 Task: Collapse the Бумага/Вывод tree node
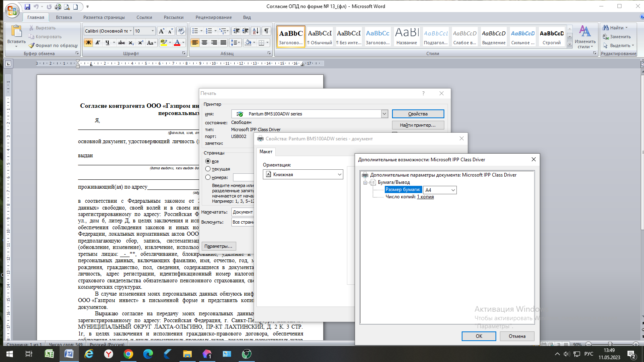(x=365, y=182)
